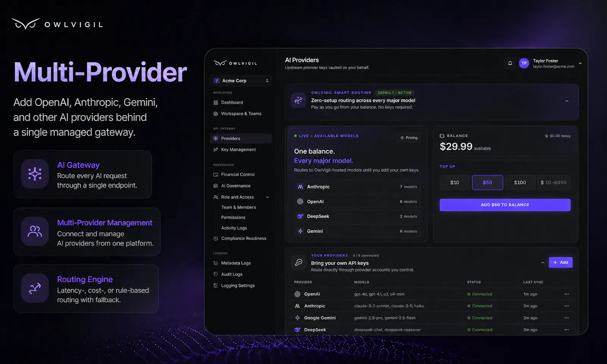Click the DeepSeek logo in available models
This screenshot has width=607, height=364.
click(x=300, y=217)
